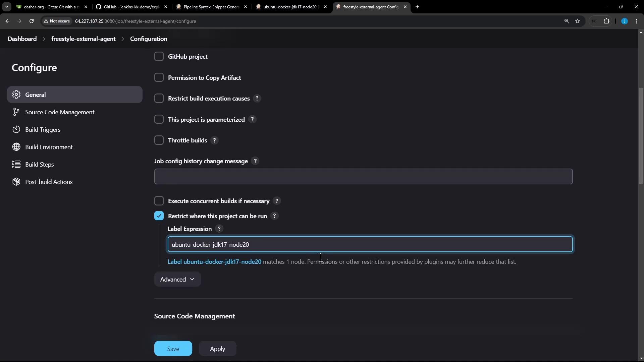Show help for Throttle builds
The width and height of the screenshot is (644, 362).
tap(214, 140)
